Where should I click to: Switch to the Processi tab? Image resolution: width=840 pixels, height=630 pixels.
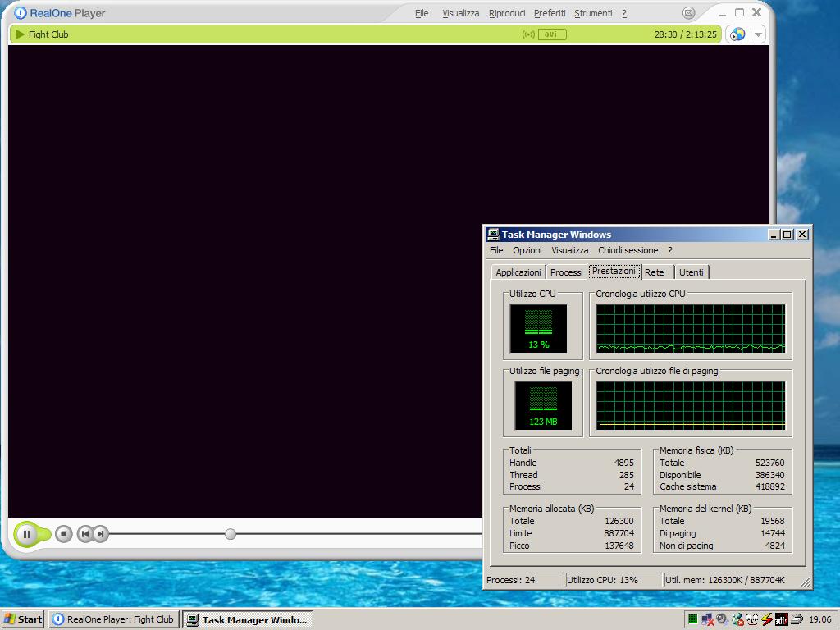click(566, 272)
